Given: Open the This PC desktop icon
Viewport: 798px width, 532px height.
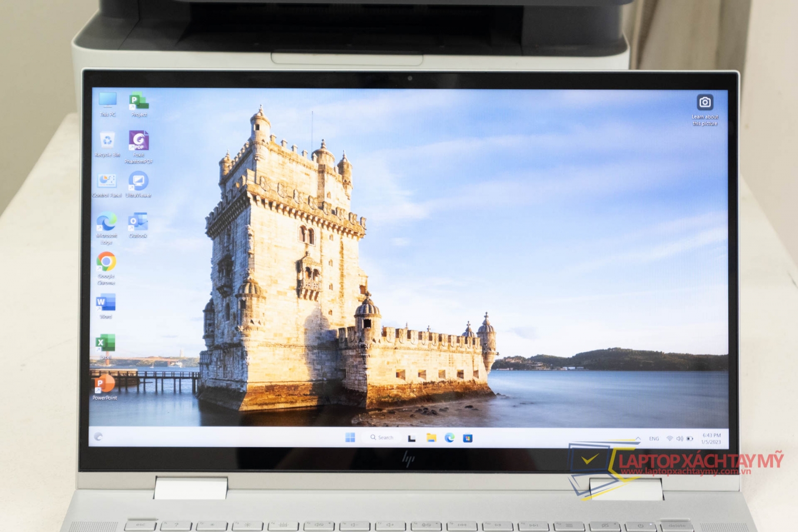Looking at the screenshot, I should (x=108, y=101).
